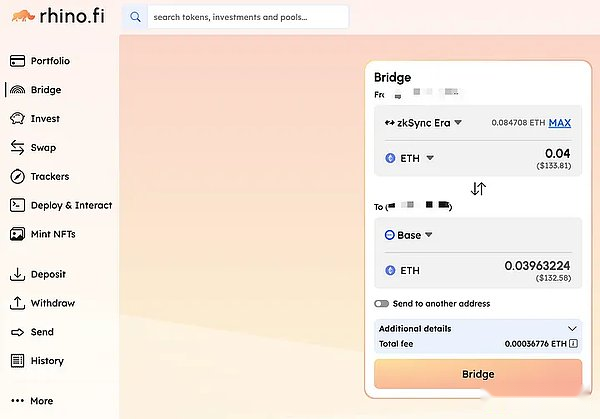Click the orange Bridge button
Screen dimensions: 600x419
(478, 374)
